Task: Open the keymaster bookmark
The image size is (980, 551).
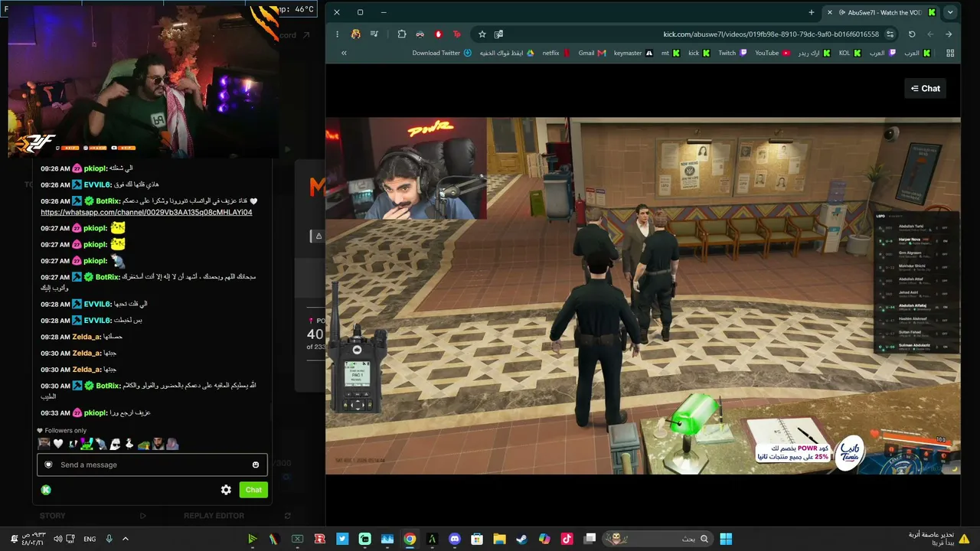Action: [633, 53]
